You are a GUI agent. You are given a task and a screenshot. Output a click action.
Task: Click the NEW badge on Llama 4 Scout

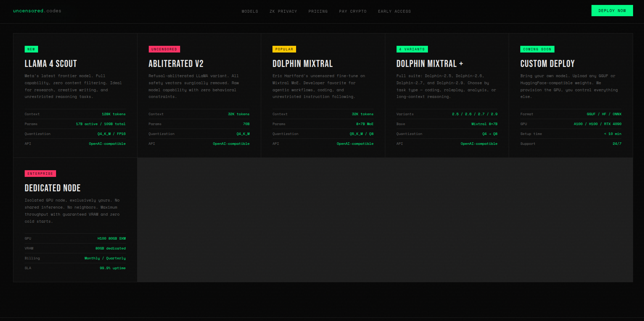(31, 49)
